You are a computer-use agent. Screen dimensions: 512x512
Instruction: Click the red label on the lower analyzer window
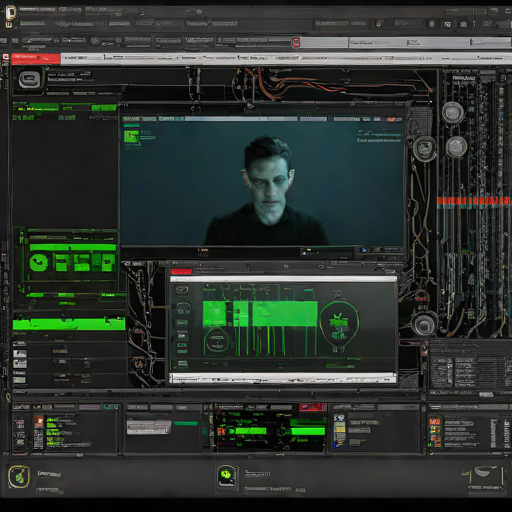click(182, 271)
